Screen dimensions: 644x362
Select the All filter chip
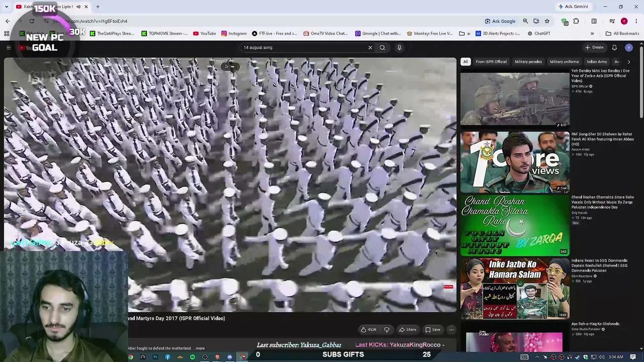[465, 62]
